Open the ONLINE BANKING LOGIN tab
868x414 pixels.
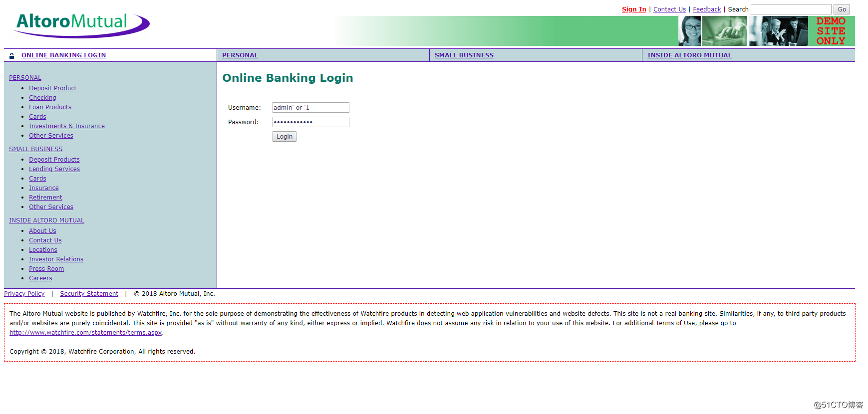click(x=63, y=55)
